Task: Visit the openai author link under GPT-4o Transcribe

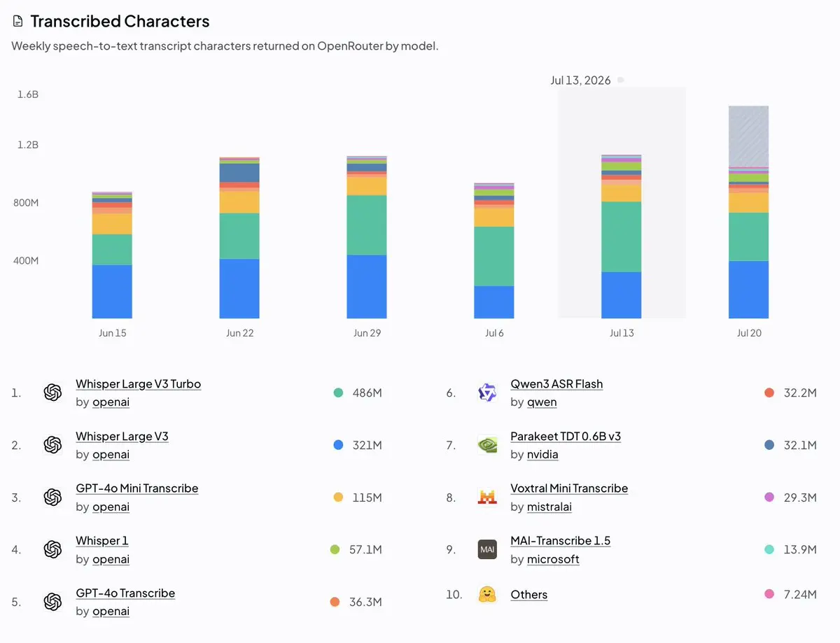Action: (x=111, y=612)
